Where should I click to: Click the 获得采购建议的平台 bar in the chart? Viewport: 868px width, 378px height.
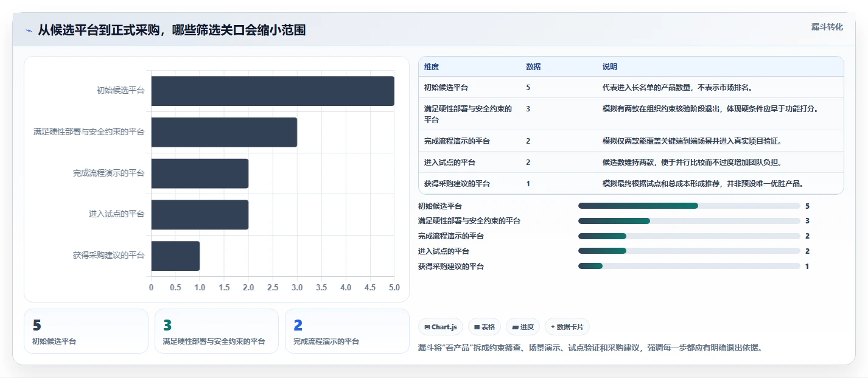(x=175, y=256)
